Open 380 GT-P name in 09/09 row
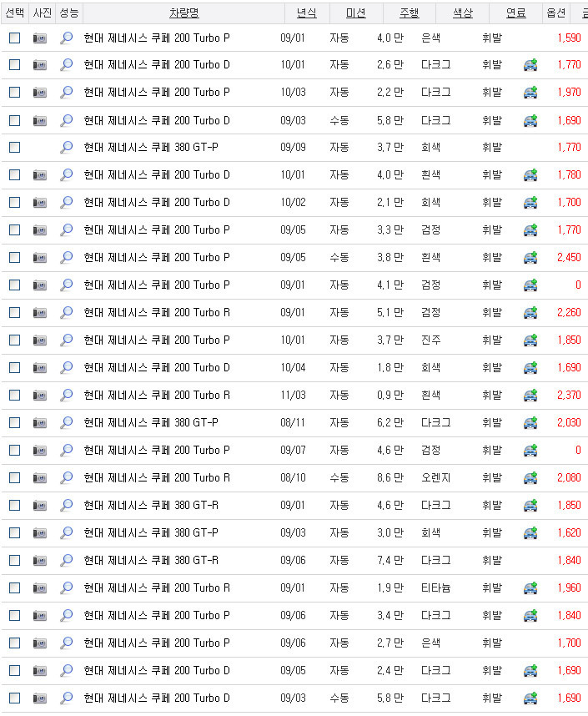 click(x=151, y=147)
